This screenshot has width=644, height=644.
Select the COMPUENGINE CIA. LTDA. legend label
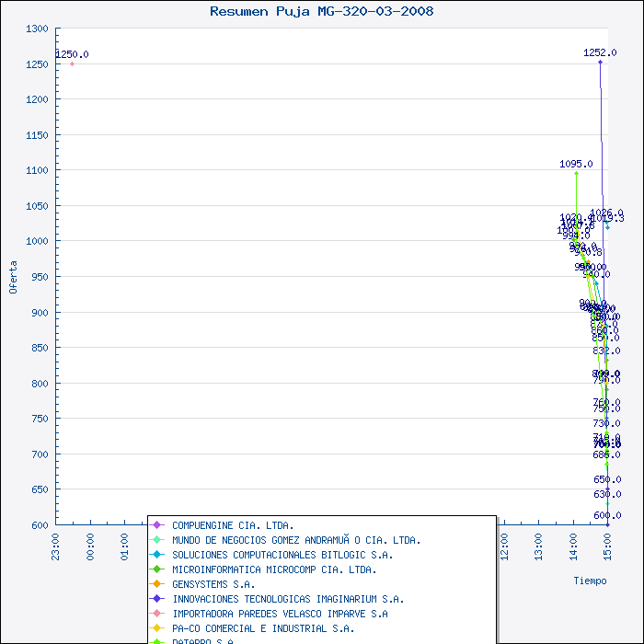(x=233, y=525)
